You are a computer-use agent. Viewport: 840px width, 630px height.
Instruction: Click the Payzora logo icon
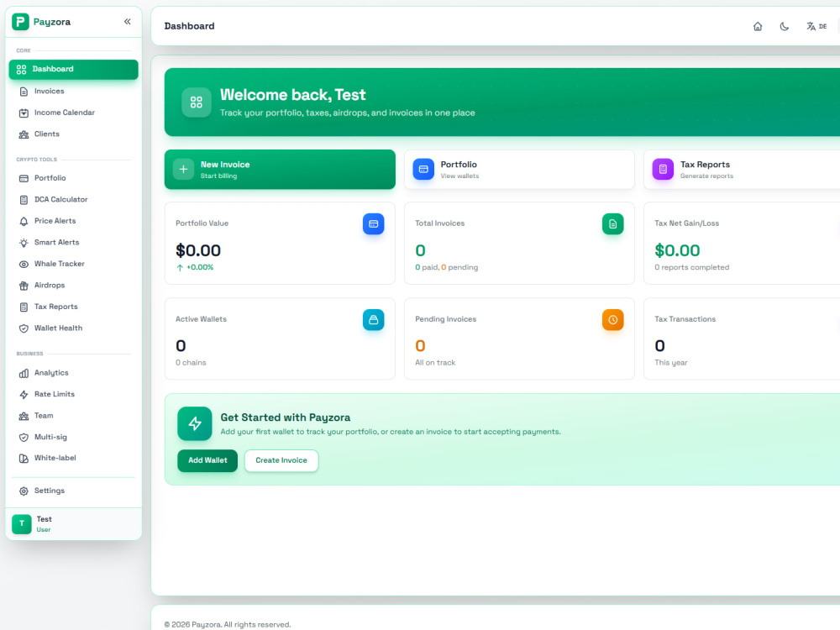click(20, 22)
